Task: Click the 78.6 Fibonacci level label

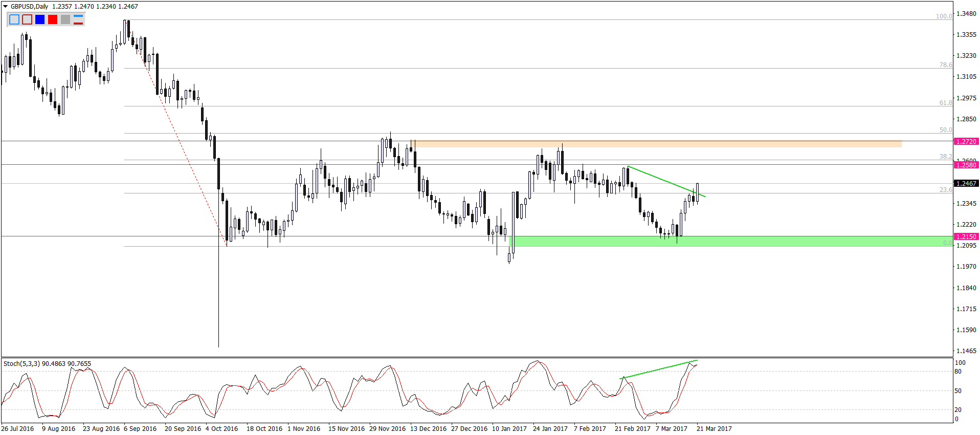Action: pos(946,65)
